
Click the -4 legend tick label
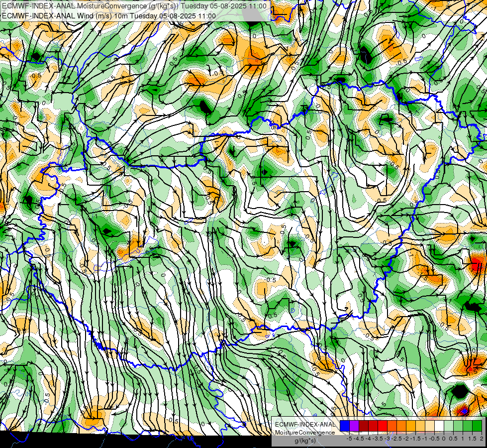tap(368, 439)
